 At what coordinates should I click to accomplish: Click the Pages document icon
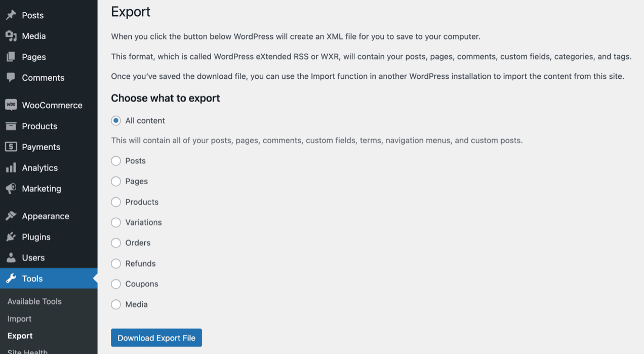pos(11,57)
